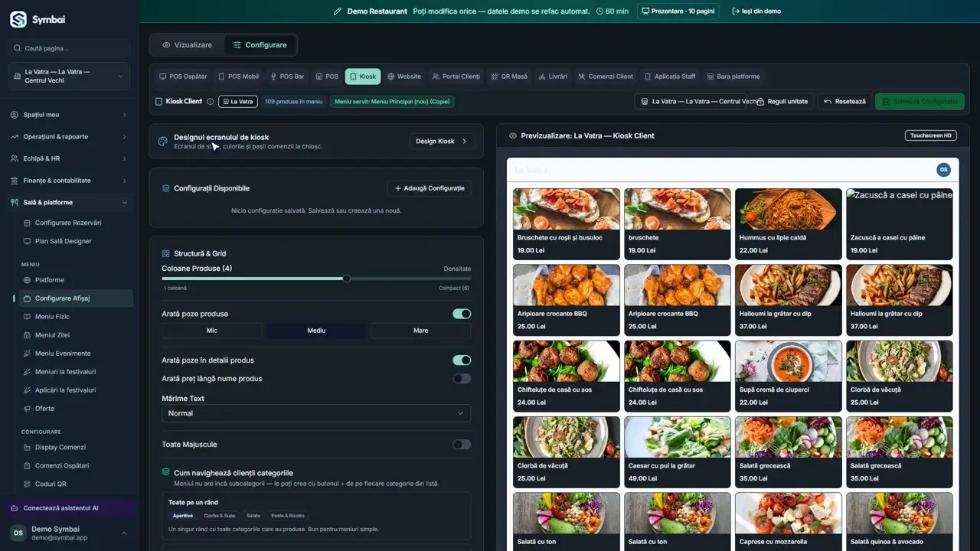Open the La Vatra — Centrul Vechi location selector
This screenshot has width=980, height=551.
point(69,76)
